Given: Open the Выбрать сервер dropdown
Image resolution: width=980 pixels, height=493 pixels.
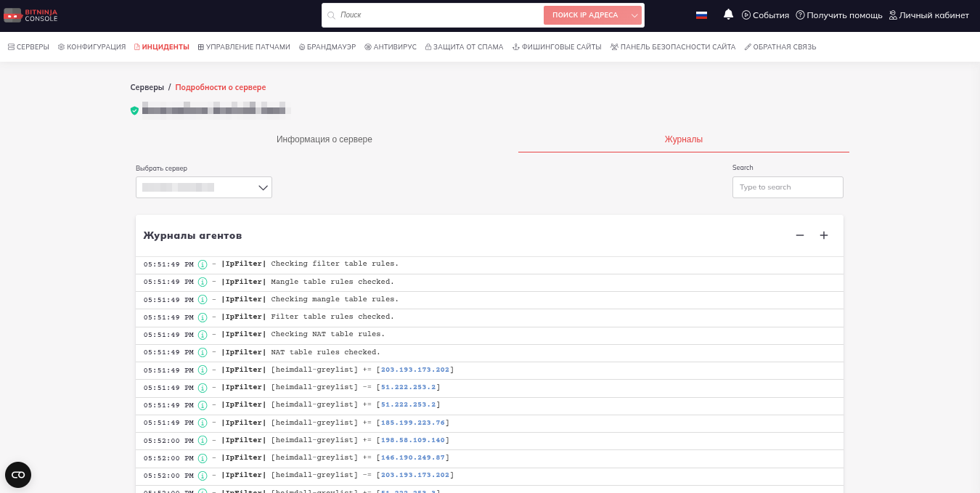Looking at the screenshot, I should [204, 187].
